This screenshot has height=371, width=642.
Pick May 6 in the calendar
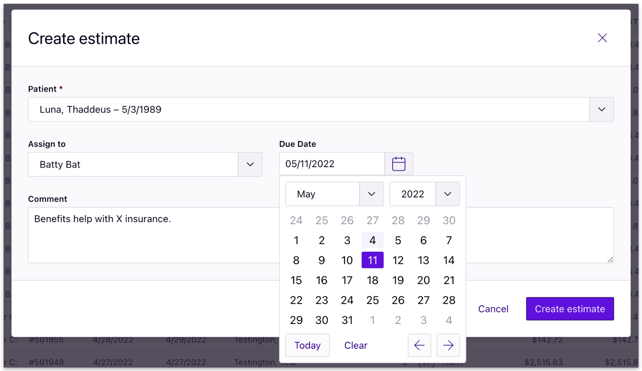[x=423, y=240]
